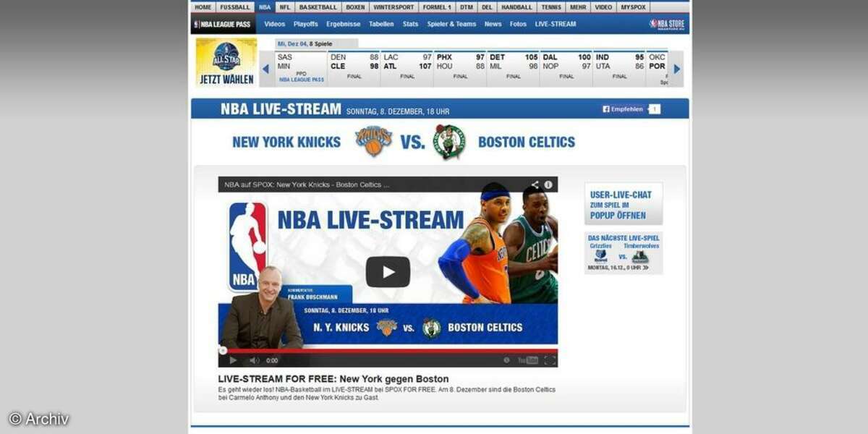Open Fotos in the NBA submenu
Screen dimensions: 868x434
click(x=518, y=24)
